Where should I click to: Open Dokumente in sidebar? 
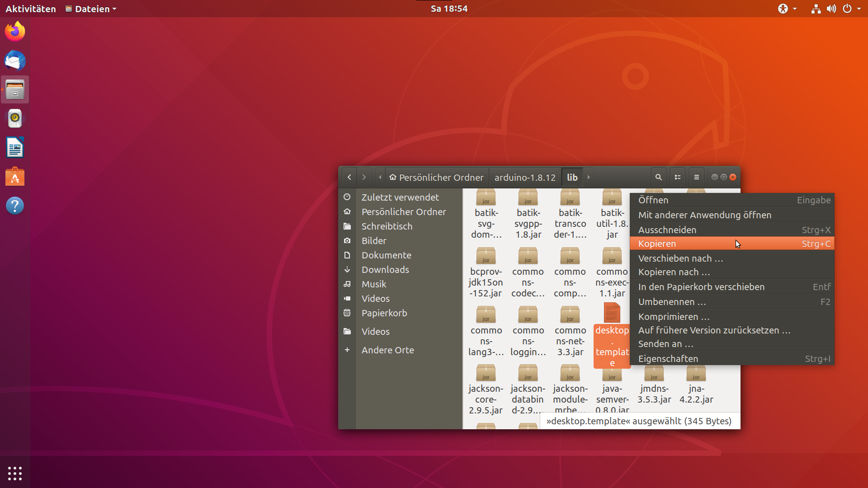400,255
